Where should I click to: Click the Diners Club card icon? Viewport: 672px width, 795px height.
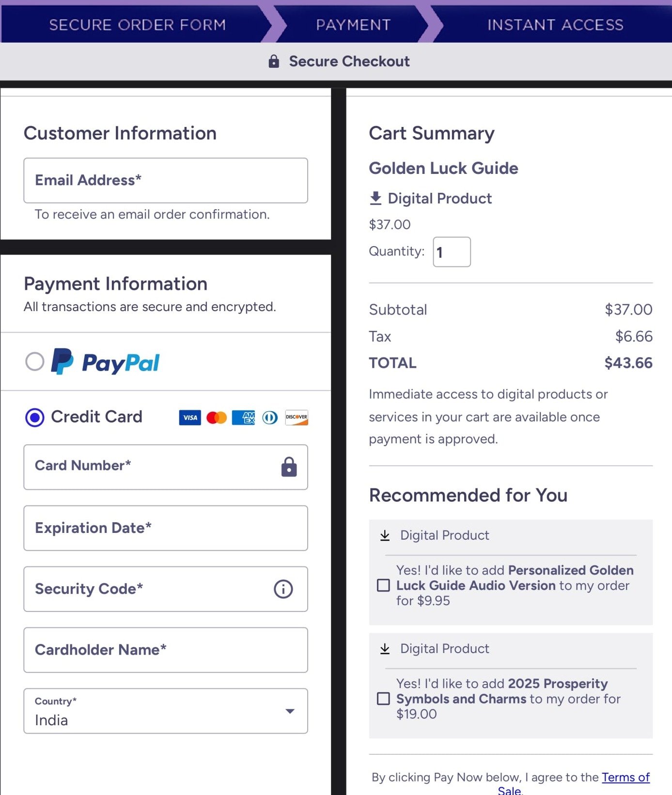point(270,418)
